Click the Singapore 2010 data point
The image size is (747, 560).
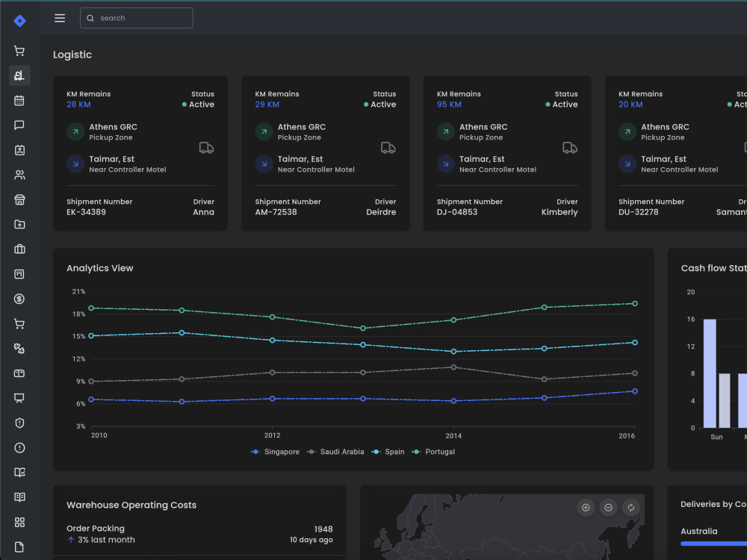91,399
